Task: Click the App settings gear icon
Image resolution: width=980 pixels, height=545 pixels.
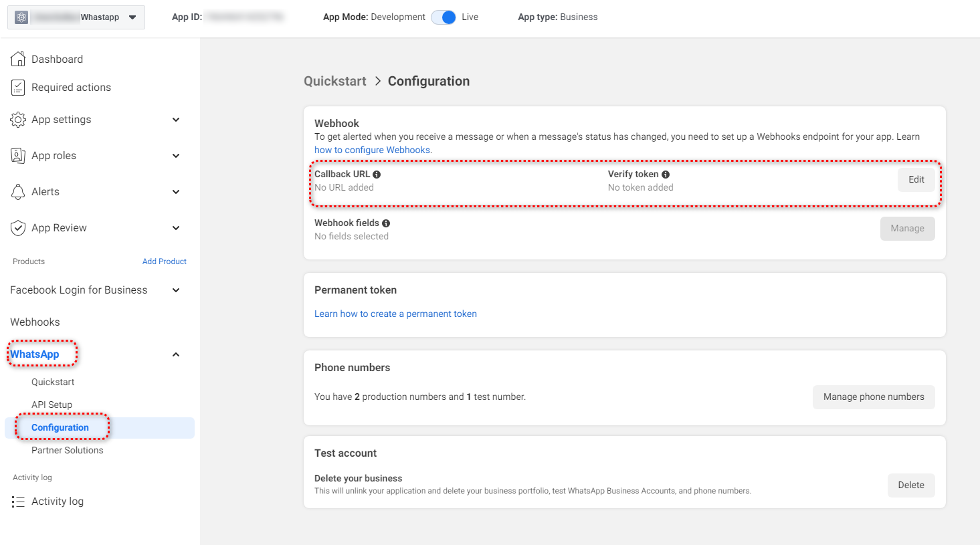Action: click(x=18, y=120)
